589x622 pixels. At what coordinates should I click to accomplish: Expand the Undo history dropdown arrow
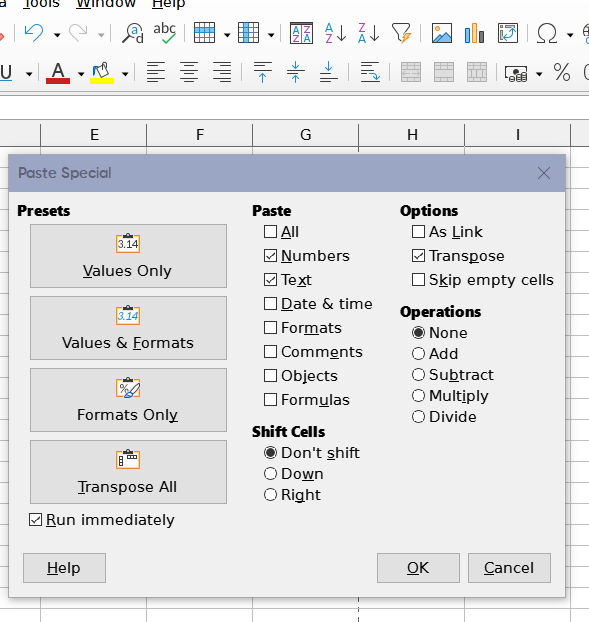[x=57, y=35]
